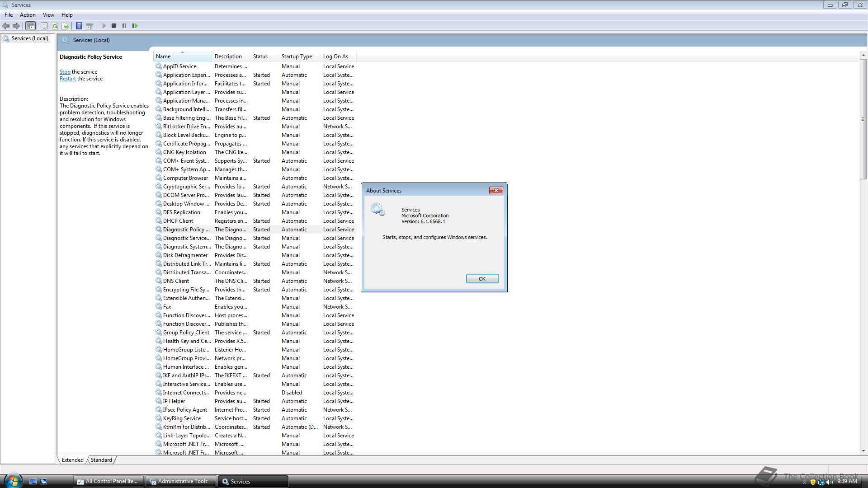868x488 pixels.
Task: Select the AppID Service row icon
Action: pyautogui.click(x=159, y=66)
